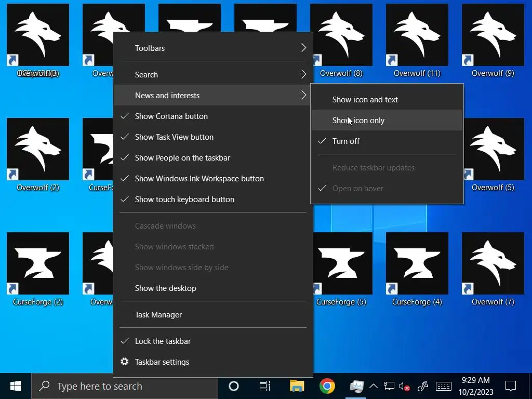Open Task View from the taskbar
The image size is (532, 399).
[x=264, y=386]
